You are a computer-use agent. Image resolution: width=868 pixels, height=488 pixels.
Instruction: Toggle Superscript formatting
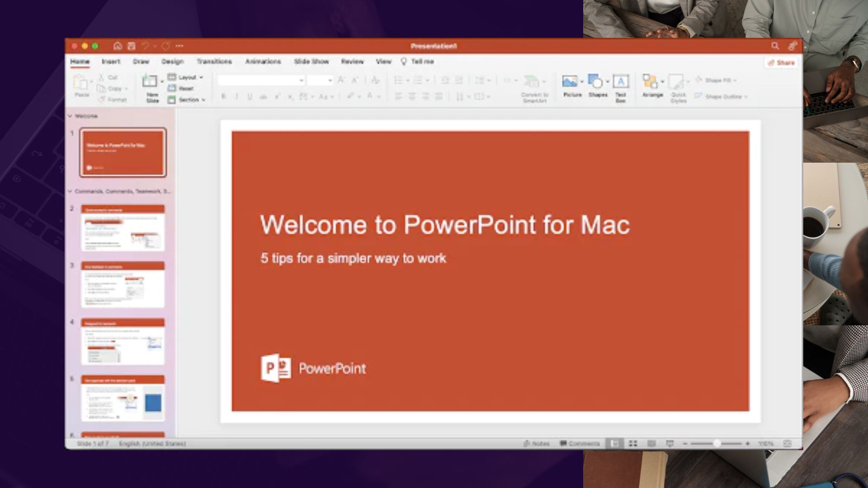point(277,96)
